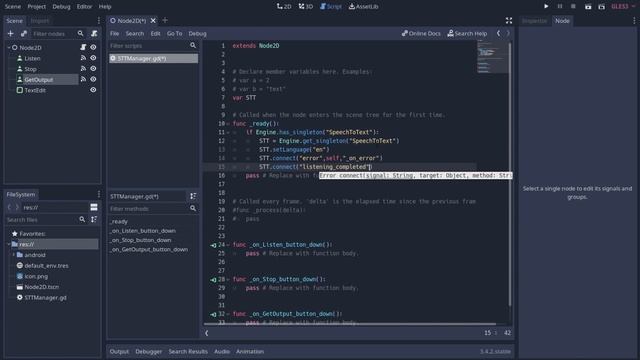The width and height of the screenshot is (640, 360).
Task: Open the Go To menu
Action: (174, 33)
